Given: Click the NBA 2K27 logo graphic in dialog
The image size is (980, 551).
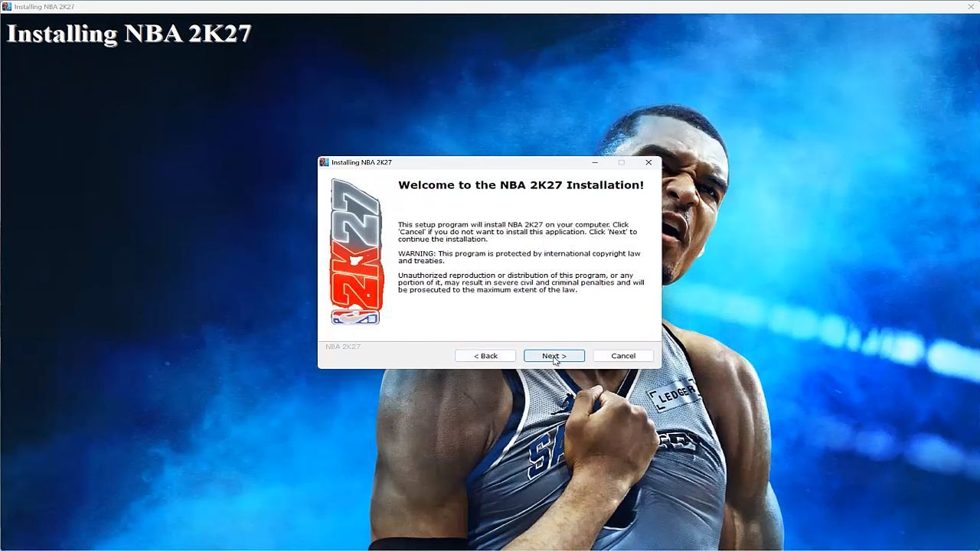Looking at the screenshot, I should pos(356,251).
